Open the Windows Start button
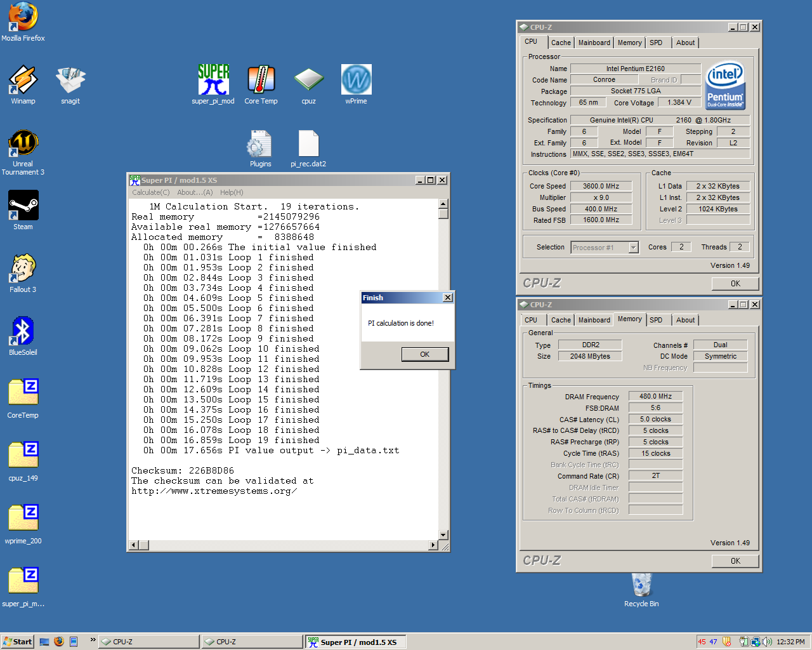 [x=17, y=642]
